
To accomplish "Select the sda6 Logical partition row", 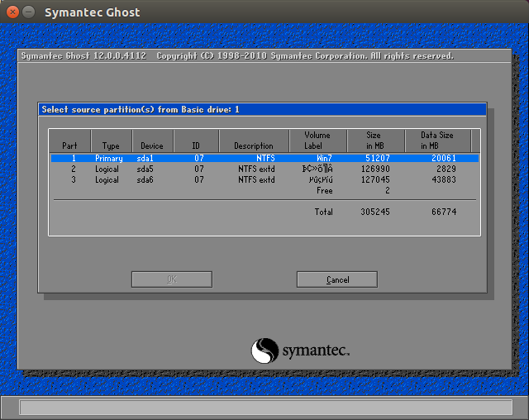I will coord(264,179).
